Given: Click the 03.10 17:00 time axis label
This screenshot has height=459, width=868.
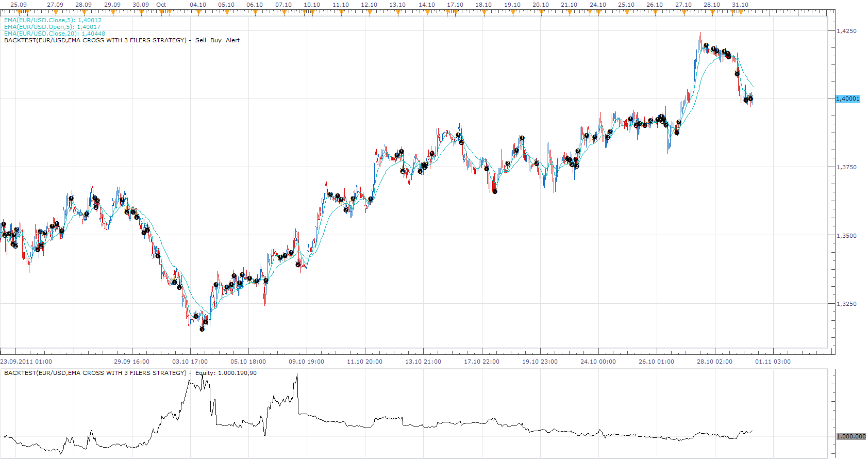Looking at the screenshot, I should coord(190,362).
